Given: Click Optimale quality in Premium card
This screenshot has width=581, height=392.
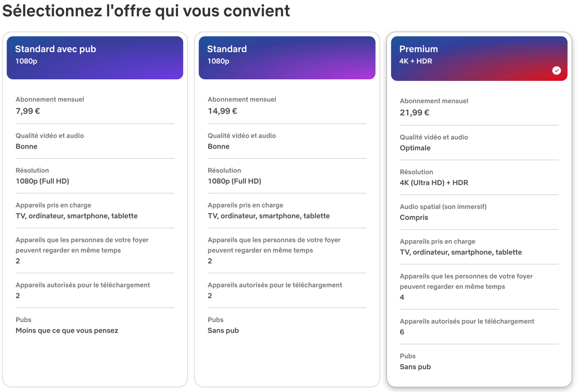Looking at the screenshot, I should click(x=415, y=148).
